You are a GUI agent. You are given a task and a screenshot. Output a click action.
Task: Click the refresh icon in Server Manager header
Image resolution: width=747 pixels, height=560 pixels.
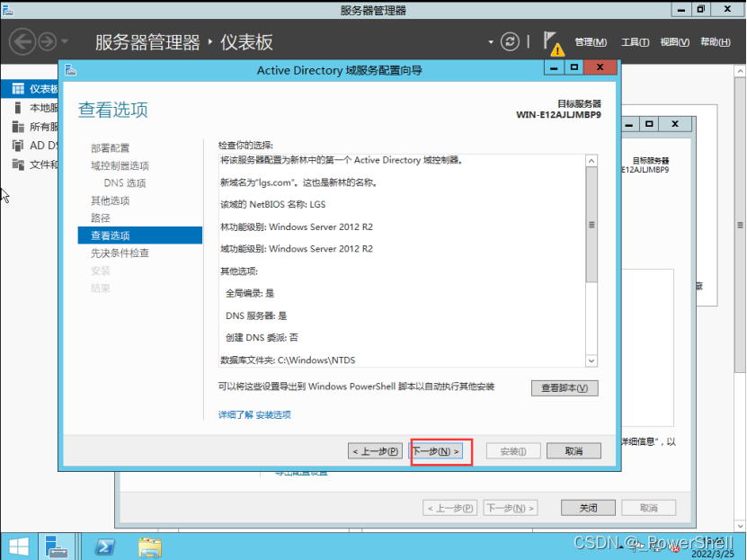510,42
